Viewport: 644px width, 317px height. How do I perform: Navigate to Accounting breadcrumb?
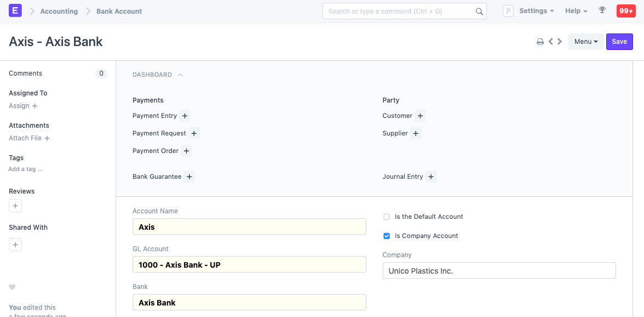point(59,11)
